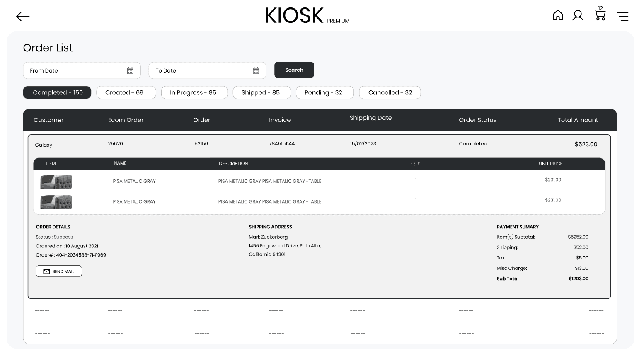
Task: Click the From Date input field
Action: [75, 71]
